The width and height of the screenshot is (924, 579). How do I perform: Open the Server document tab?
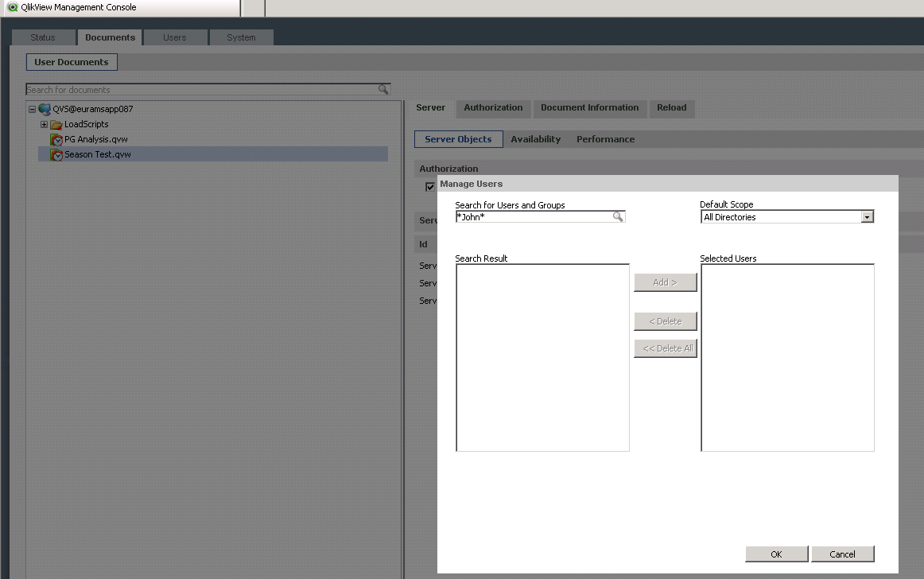pyautogui.click(x=431, y=108)
